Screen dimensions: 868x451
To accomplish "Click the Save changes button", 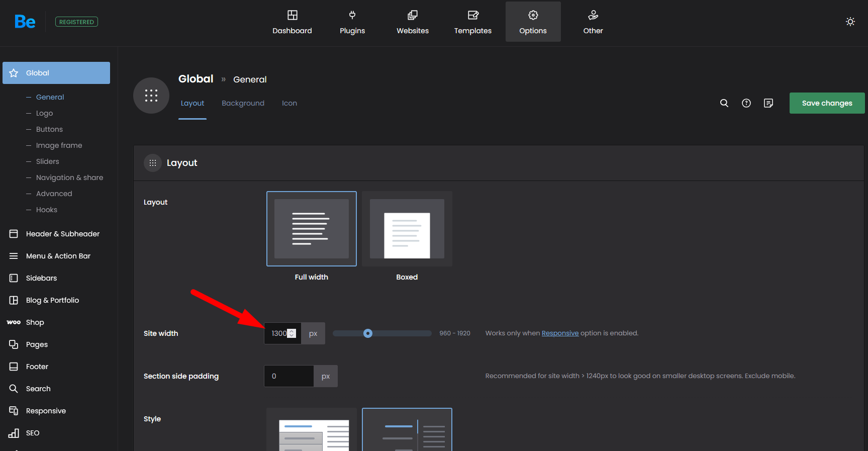I will point(827,103).
